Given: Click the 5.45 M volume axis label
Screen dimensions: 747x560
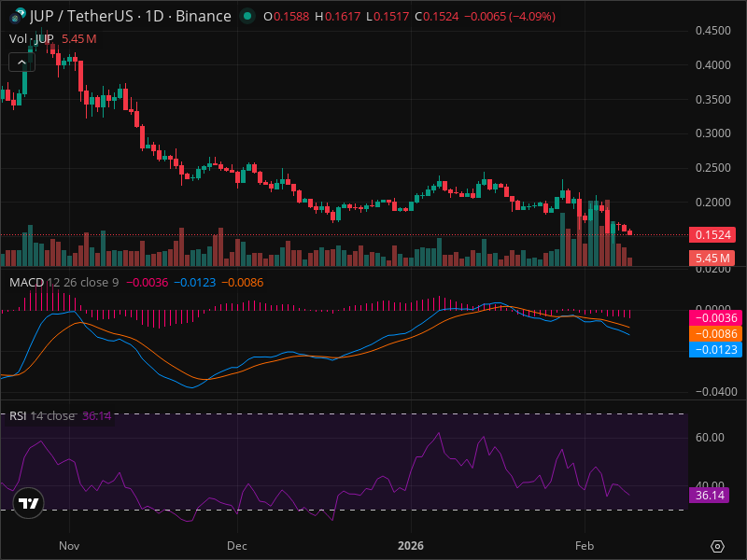Looking at the screenshot, I should (712, 259).
